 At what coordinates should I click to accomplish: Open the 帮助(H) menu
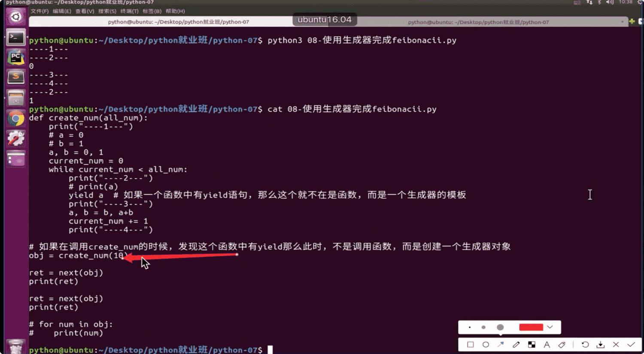(175, 11)
